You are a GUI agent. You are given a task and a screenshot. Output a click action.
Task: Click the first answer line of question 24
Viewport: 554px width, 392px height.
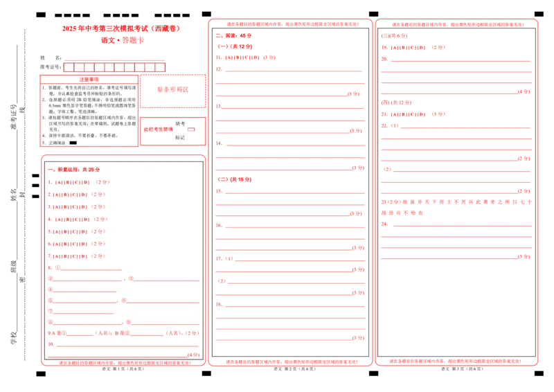click(463, 224)
